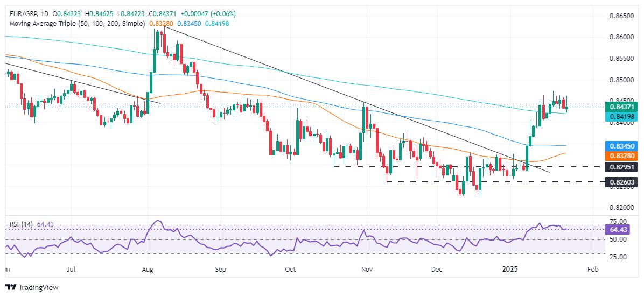Click the 0.82000 price axis label

[621, 208]
